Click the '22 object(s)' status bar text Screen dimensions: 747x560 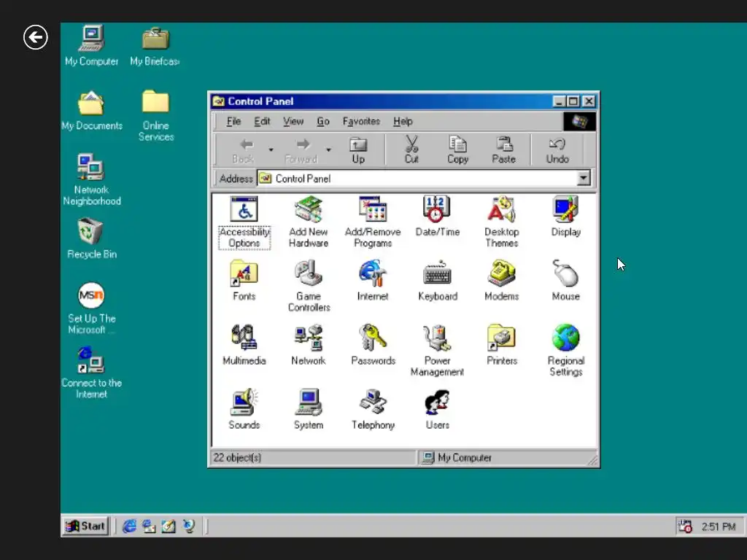237,458
